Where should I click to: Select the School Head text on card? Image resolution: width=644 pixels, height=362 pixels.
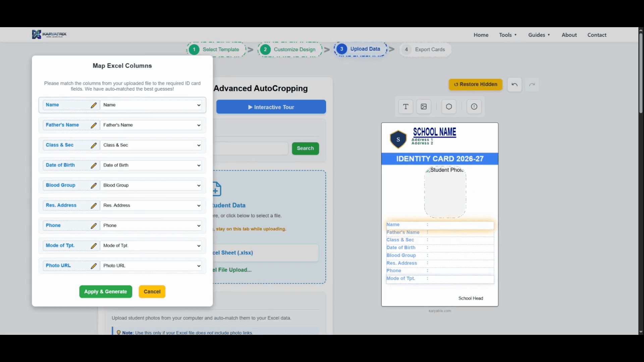click(x=471, y=298)
